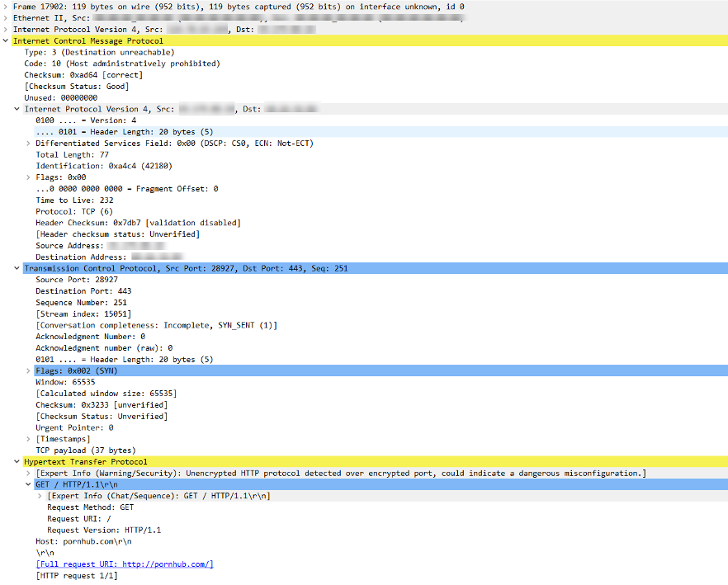The image size is (728, 585).
Task: Select the Total Length: 77 row
Action: coord(72,154)
